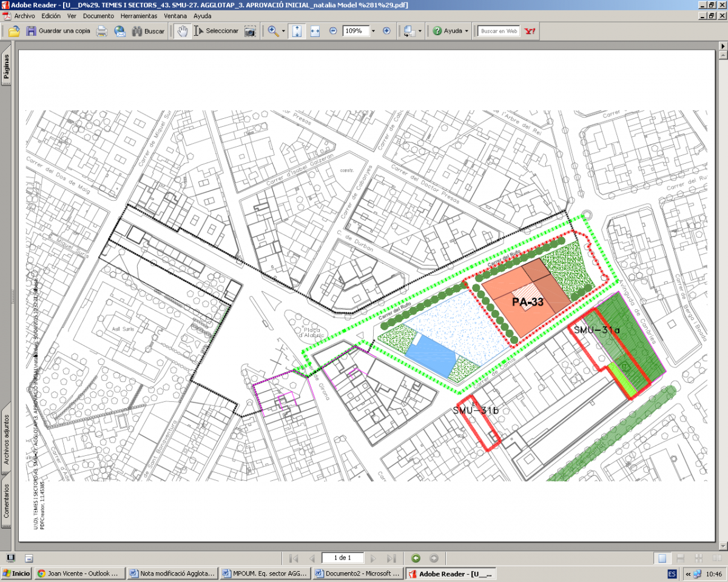Open the Zoom tool dropdown arrow
Viewport: 728px width, 582px height.
[x=283, y=31]
